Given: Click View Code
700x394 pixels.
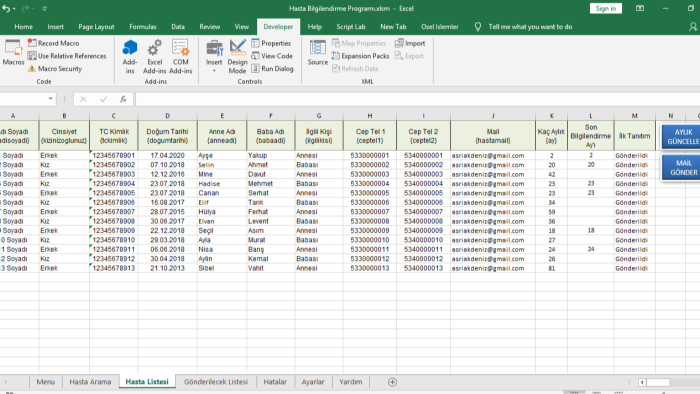Looking at the screenshot, I should click(272, 56).
